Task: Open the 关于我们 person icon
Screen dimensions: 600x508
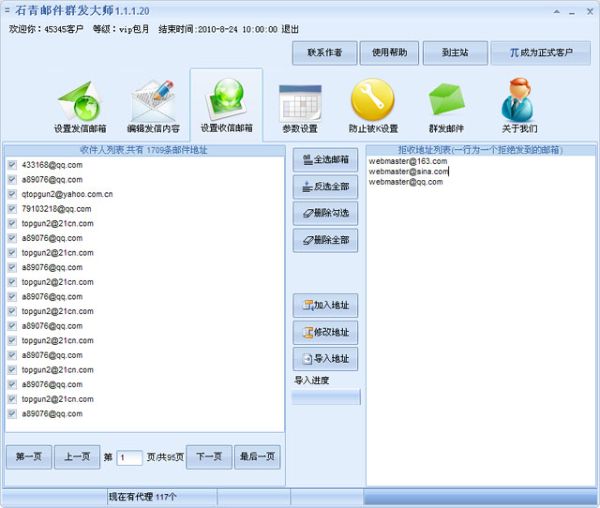Action: (519, 99)
